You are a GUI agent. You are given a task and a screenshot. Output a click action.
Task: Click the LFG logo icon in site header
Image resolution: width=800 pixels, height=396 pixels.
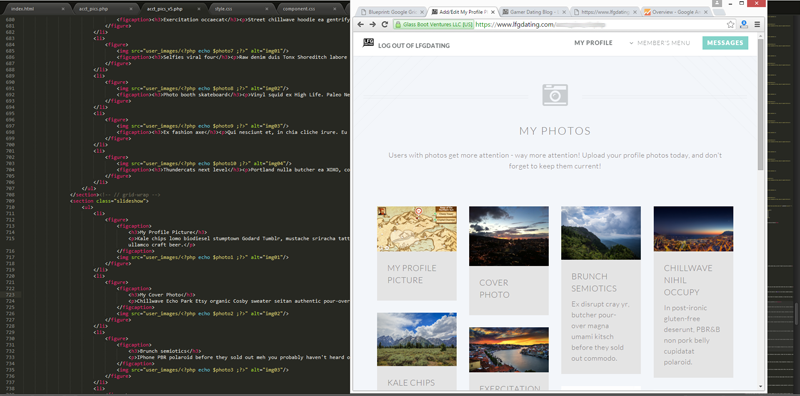[x=368, y=43]
